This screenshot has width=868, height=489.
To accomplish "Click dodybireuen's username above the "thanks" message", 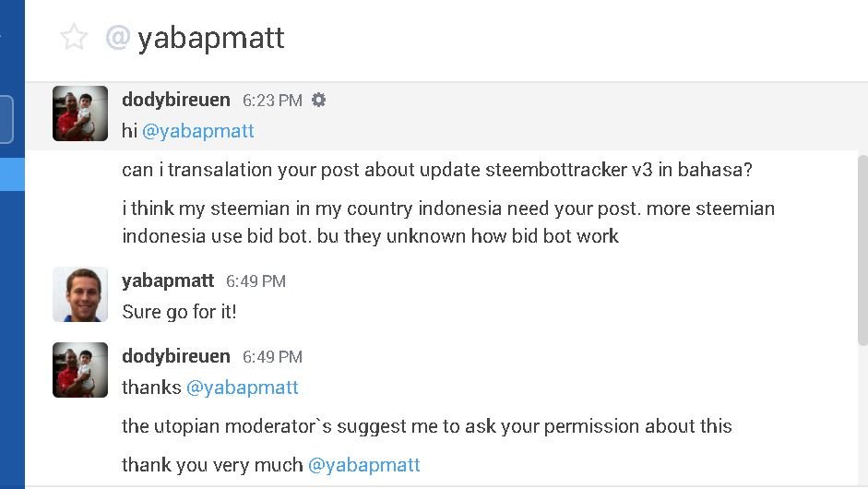I will click(x=176, y=356).
